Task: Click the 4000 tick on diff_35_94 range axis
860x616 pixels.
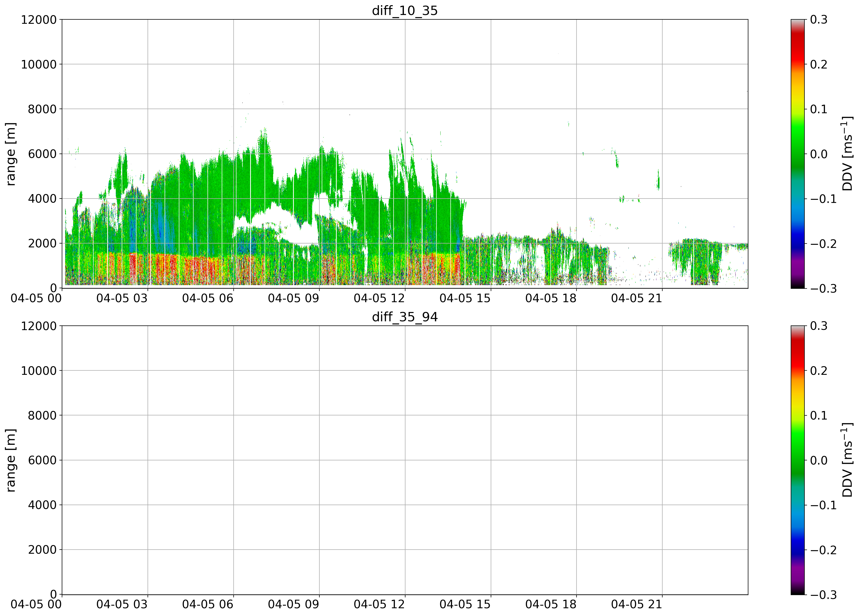Action: [x=42, y=505]
